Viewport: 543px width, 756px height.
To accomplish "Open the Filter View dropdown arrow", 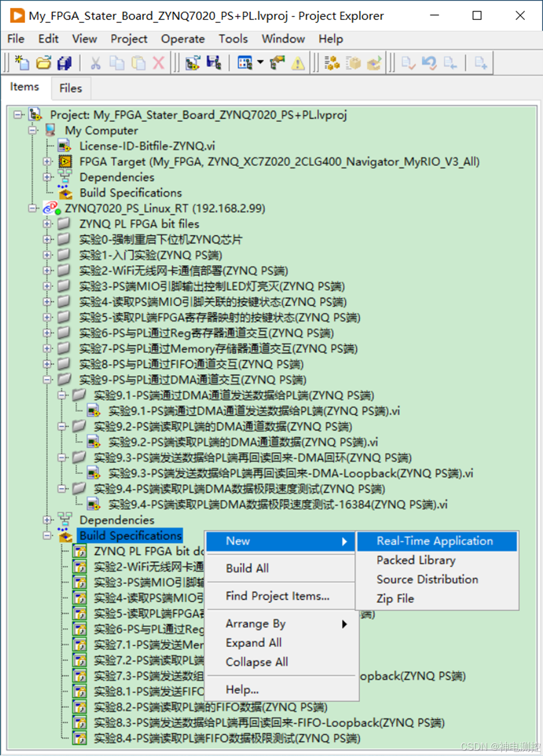I will point(260,63).
